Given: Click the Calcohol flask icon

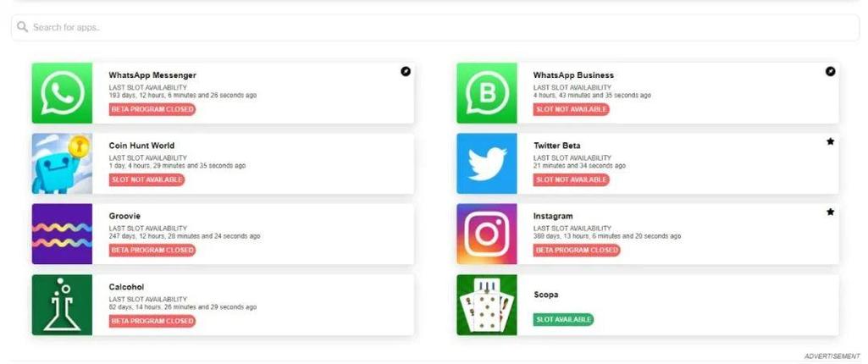Looking at the screenshot, I should tap(62, 305).
